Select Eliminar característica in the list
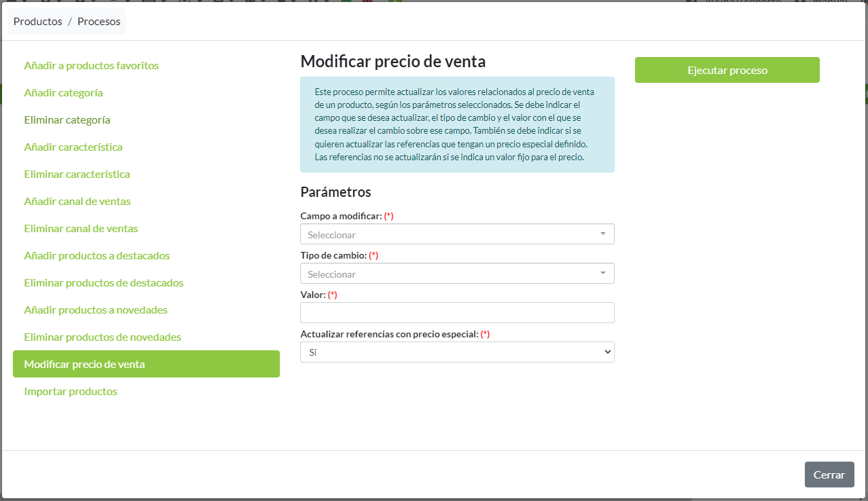This screenshot has width=868, height=501. (77, 174)
